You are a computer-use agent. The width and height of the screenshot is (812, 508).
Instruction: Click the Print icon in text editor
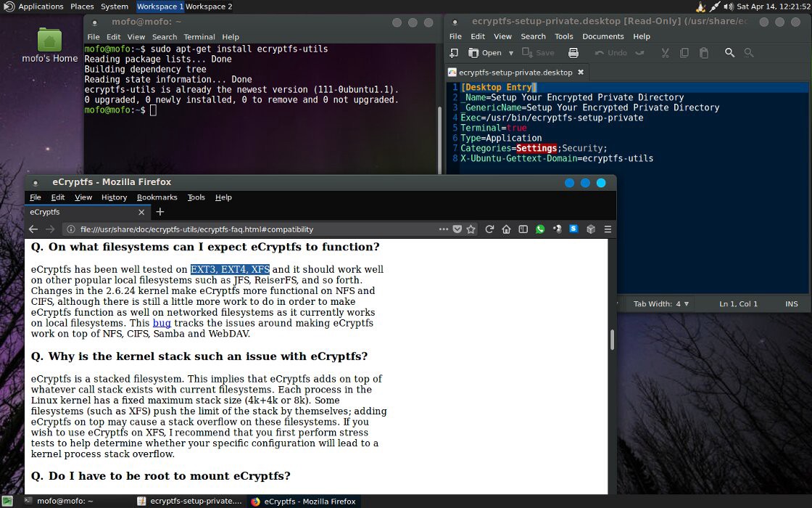tap(573, 53)
